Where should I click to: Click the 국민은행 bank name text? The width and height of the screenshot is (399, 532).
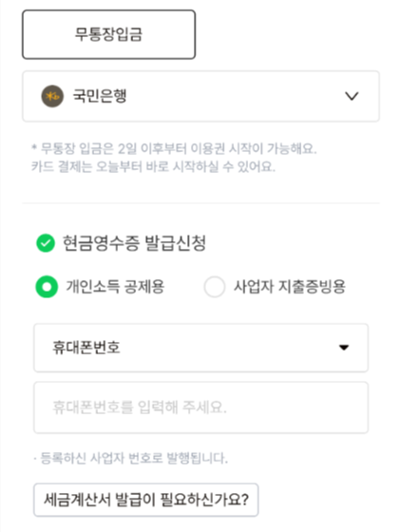pos(100,96)
